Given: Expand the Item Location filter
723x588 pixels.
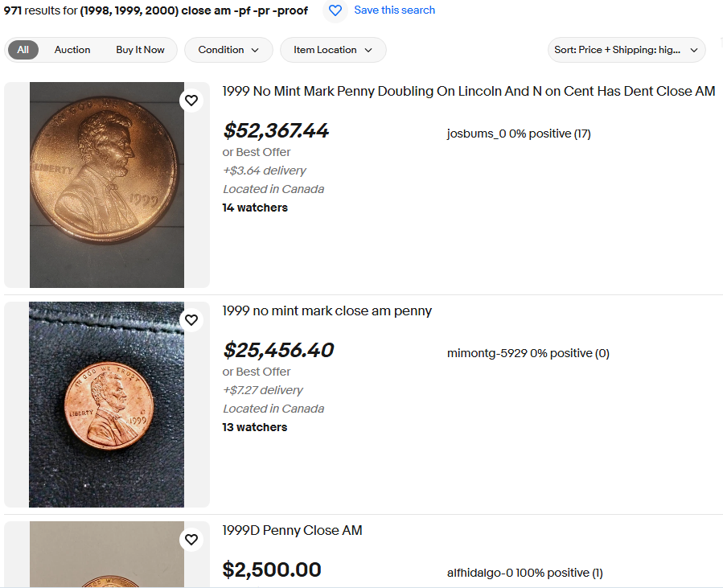Looking at the screenshot, I should point(333,50).
